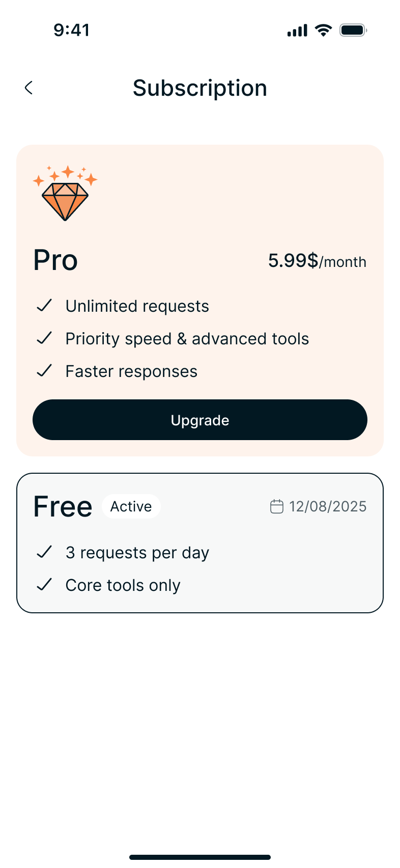
Task: Click the checkmark beside Faster responses
Action: [45, 371]
